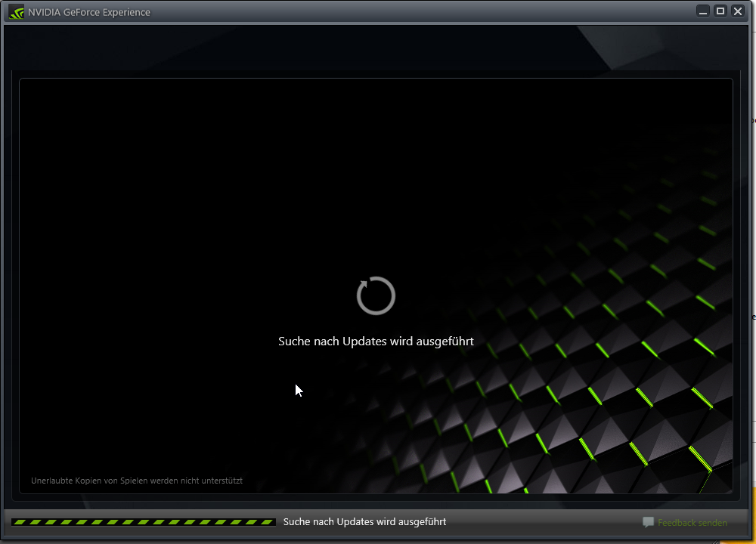Screen dimensions: 756x544
Task: Click the word "senden" in the feedback link
Action: pyautogui.click(x=711, y=523)
